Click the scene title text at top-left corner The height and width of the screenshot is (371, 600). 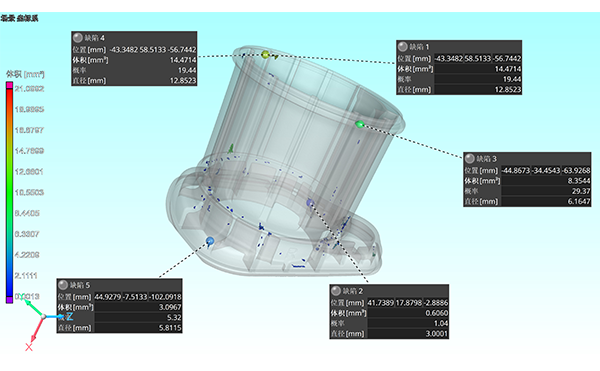click(x=20, y=18)
